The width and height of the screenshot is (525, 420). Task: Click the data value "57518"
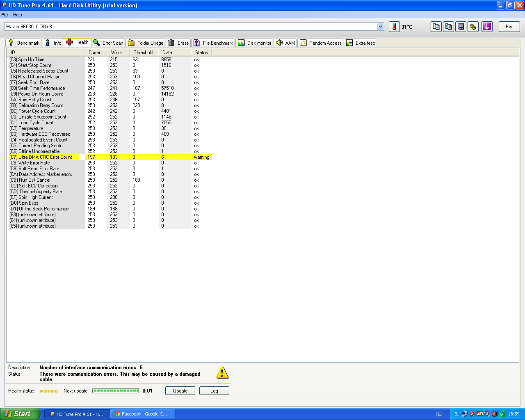point(167,88)
